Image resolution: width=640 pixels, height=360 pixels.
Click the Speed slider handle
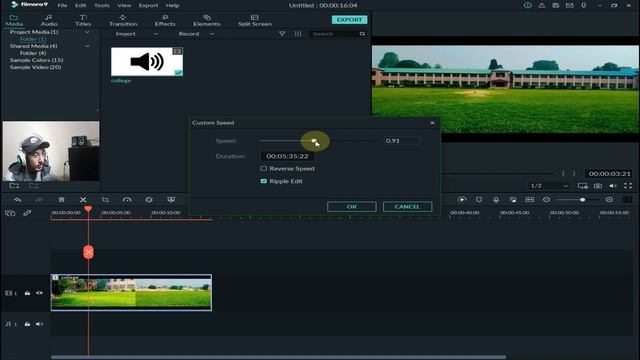314,140
